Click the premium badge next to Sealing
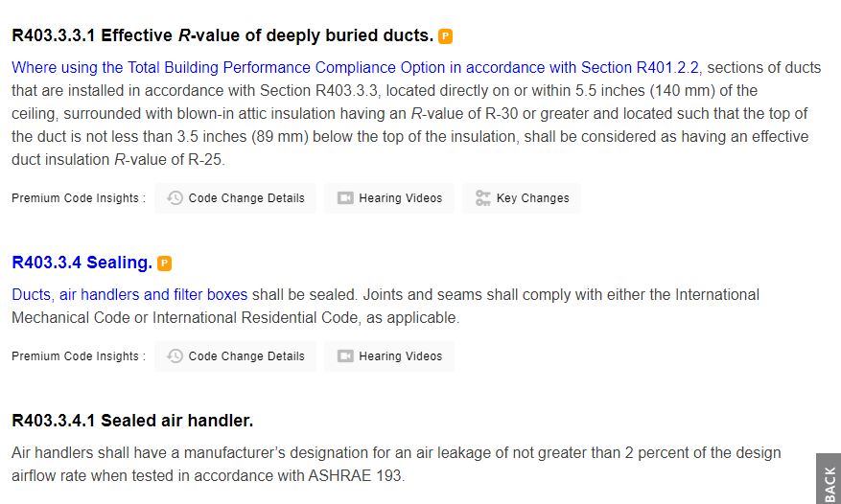This screenshot has width=841, height=504. click(x=165, y=263)
